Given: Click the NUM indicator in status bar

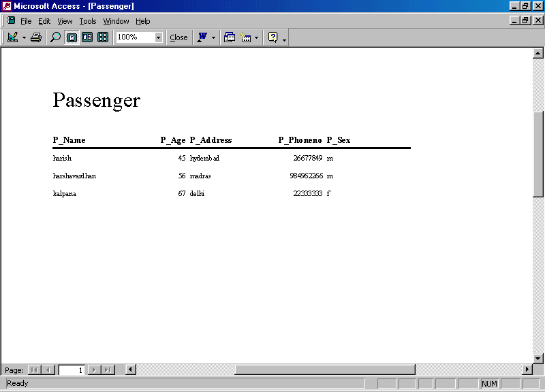Looking at the screenshot, I should pyautogui.click(x=489, y=384).
